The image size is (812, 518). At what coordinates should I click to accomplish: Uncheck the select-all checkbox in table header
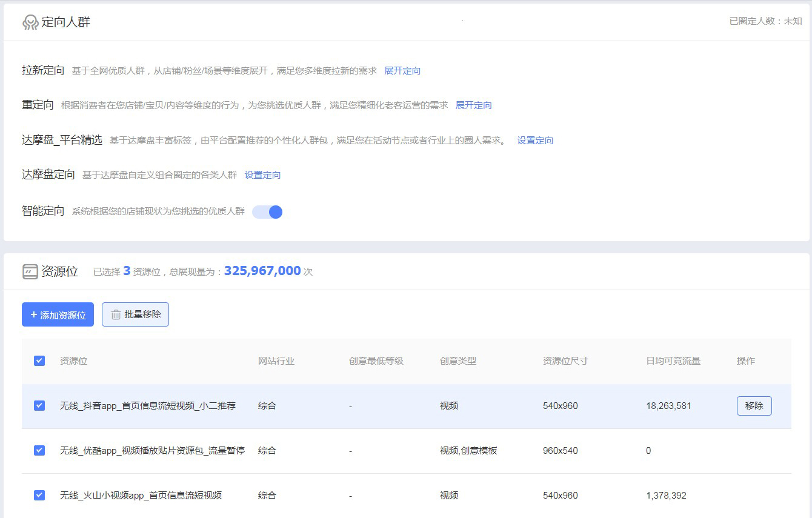39,360
